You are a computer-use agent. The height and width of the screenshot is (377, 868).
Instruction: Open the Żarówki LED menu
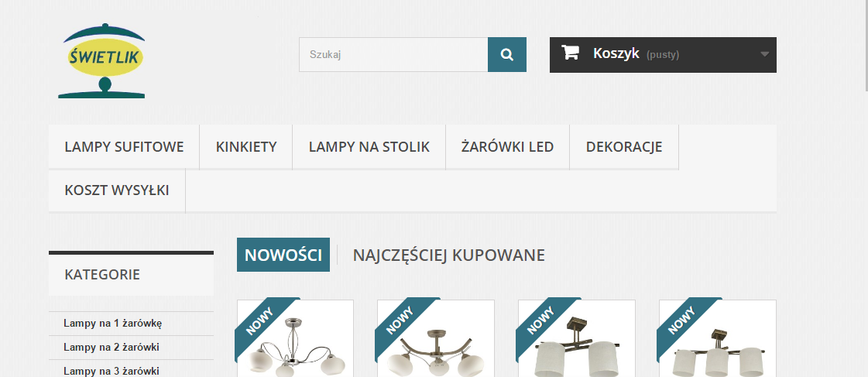coord(508,147)
